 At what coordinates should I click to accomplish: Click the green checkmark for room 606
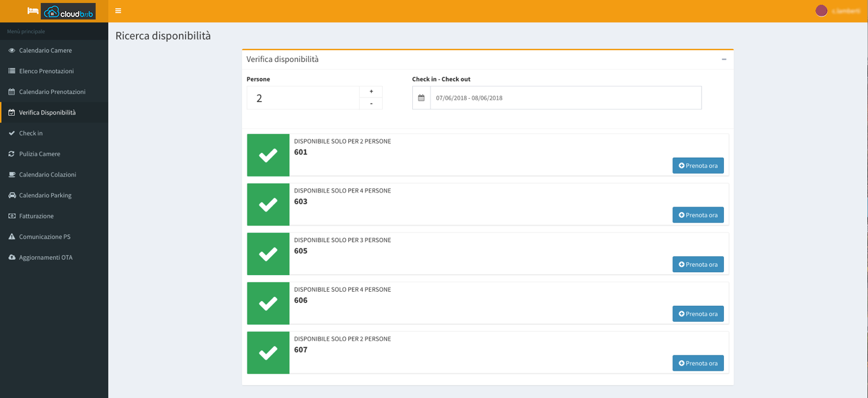[x=268, y=303]
